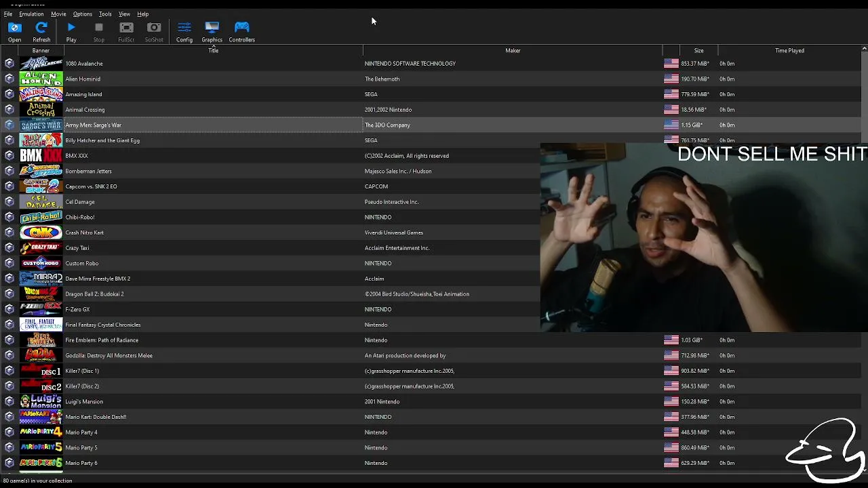
Task: Click the GameCube platform icon for Animal Crossing
Action: (9, 110)
